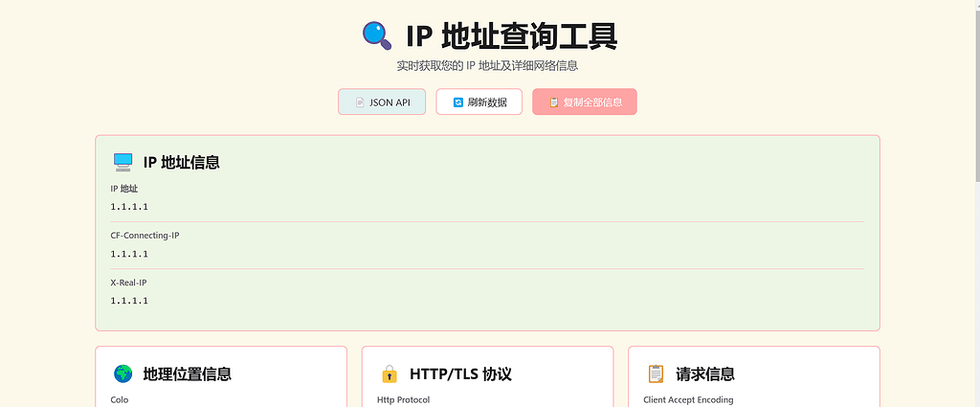980x407 pixels.
Task: Click the globe icon beside 地理位置信息
Action: (x=123, y=373)
